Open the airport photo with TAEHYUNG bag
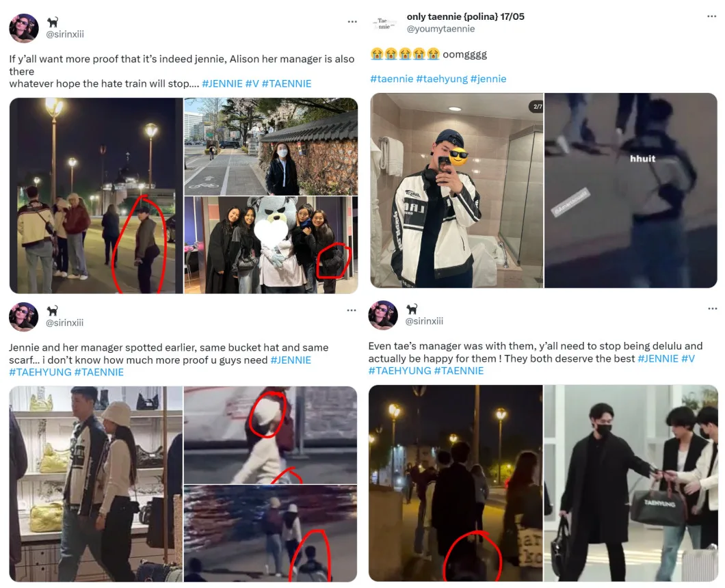The width and height of the screenshot is (725, 588). pyautogui.click(x=631, y=483)
